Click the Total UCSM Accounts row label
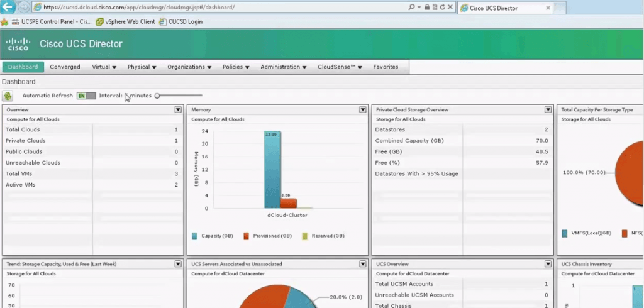The height and width of the screenshot is (308, 644). pyautogui.click(x=404, y=284)
